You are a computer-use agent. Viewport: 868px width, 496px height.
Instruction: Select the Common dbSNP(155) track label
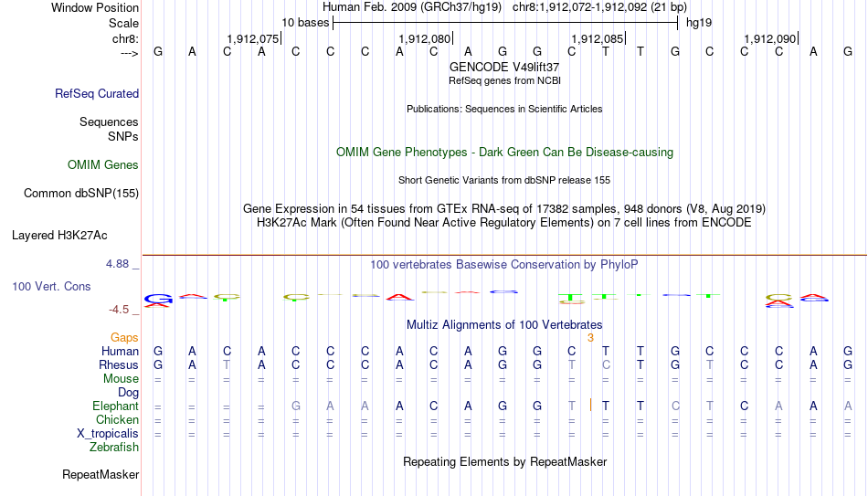coord(81,194)
